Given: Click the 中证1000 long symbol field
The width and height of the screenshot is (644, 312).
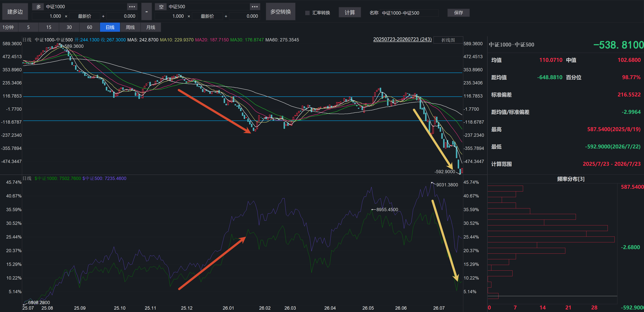Looking at the screenshot, I should point(85,7).
